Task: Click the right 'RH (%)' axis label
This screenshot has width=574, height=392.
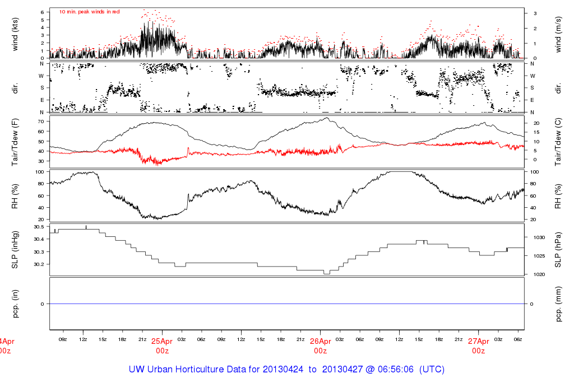Action: 558,197
